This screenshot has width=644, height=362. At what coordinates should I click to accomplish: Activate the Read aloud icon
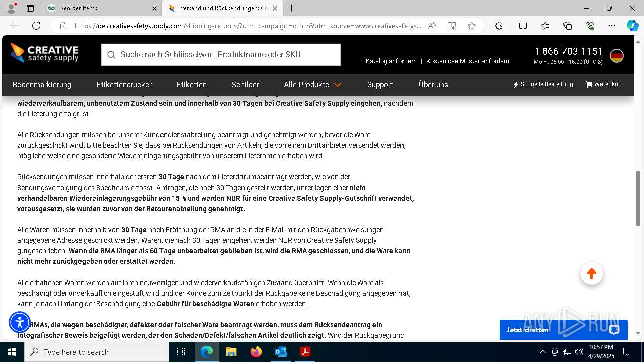pos(432,26)
